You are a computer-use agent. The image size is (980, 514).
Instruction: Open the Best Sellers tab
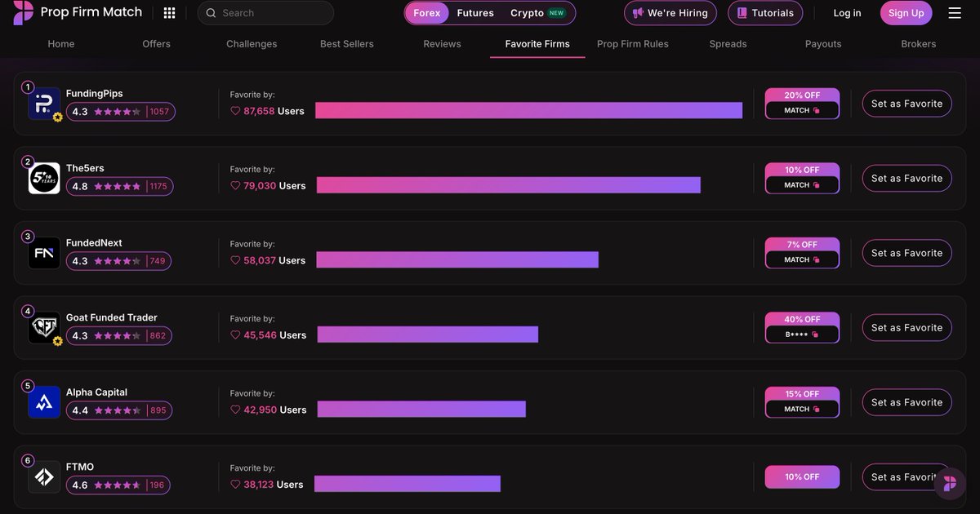pyautogui.click(x=347, y=44)
